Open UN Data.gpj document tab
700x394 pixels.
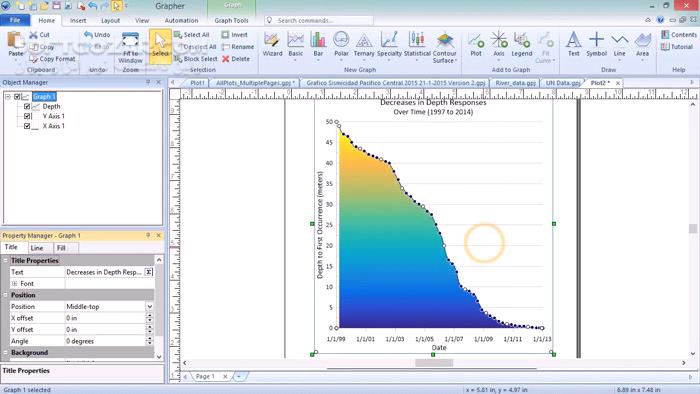point(563,83)
